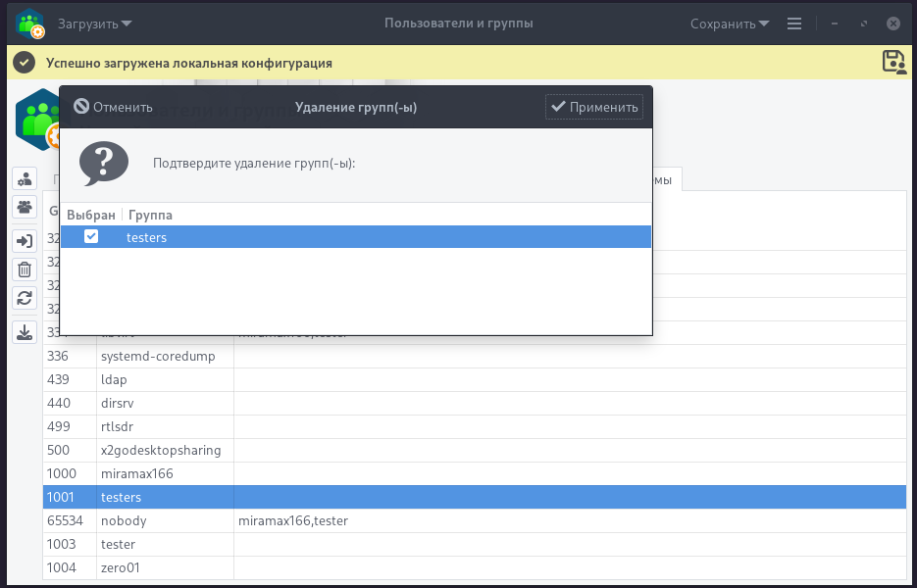Viewport: 917px width, 588px height.
Task: Click the refresh arrows sidebar icon
Action: [x=25, y=298]
